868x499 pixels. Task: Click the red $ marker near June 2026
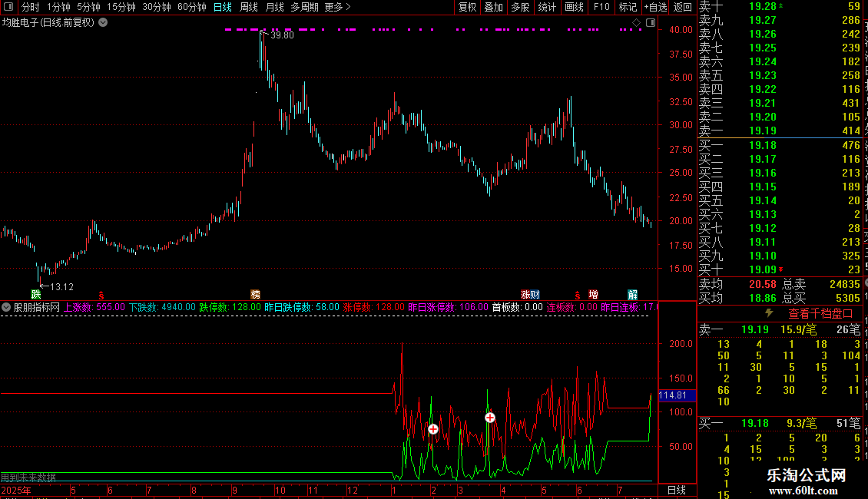click(x=578, y=296)
